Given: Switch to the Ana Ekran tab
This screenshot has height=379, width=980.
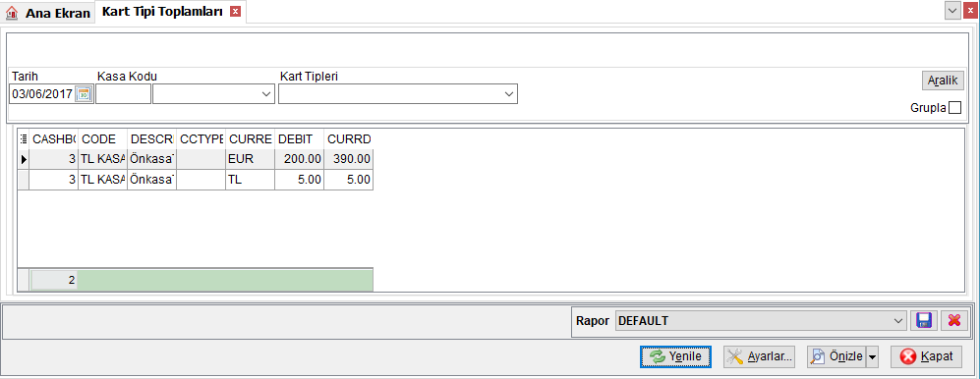Looking at the screenshot, I should (49, 13).
